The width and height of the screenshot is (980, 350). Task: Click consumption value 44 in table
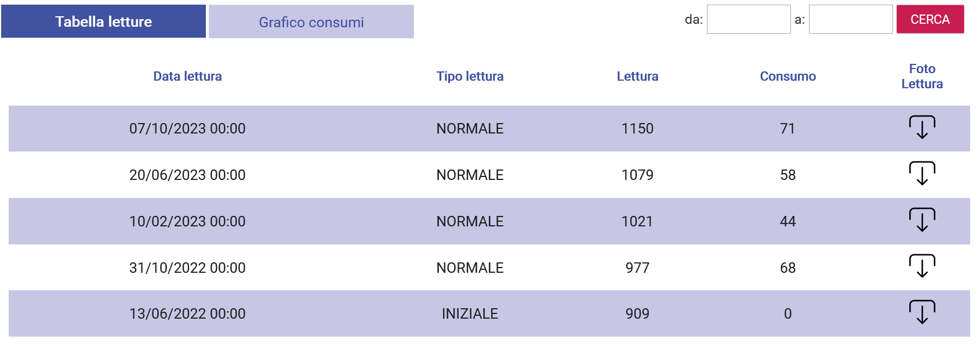pos(787,221)
